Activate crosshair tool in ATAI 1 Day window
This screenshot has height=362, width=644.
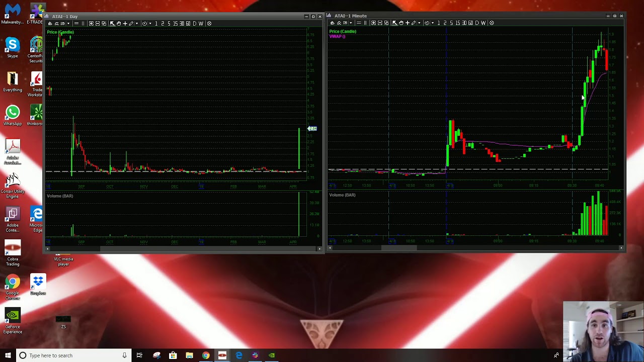click(125, 23)
